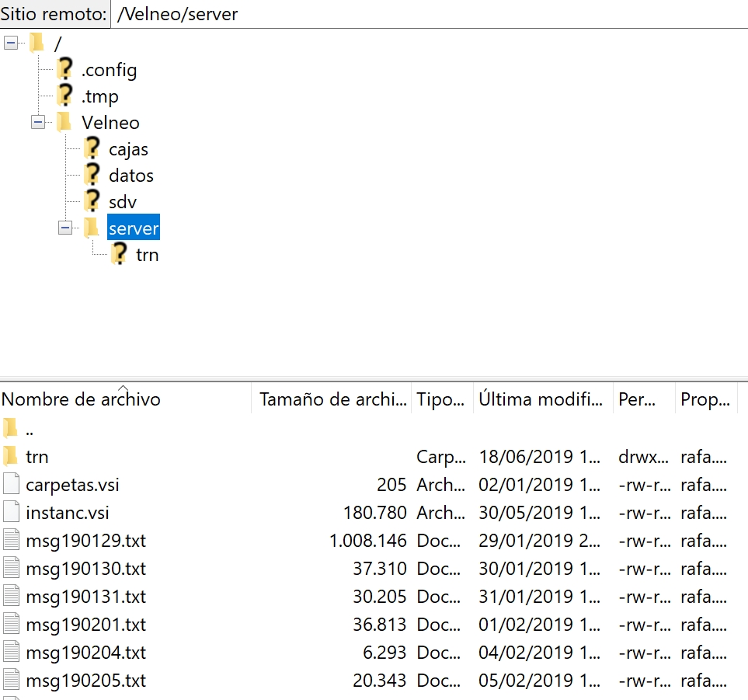Click the folder icon next to datos
Image resolution: width=748 pixels, height=700 pixels.
click(x=92, y=176)
